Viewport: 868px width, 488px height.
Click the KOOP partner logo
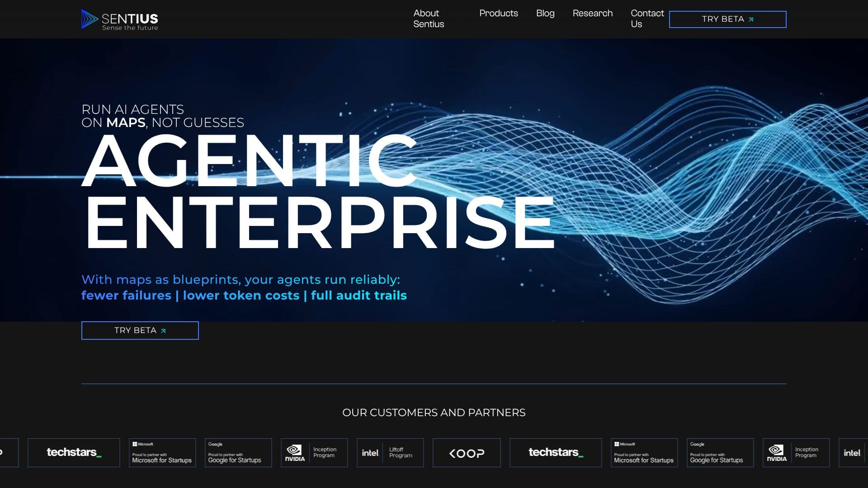coord(467,453)
